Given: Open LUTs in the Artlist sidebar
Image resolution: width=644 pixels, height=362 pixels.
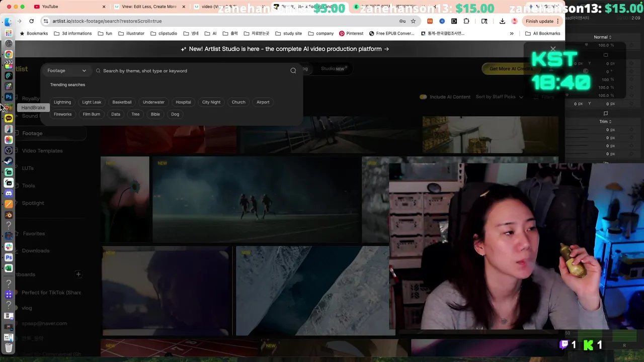Looking at the screenshot, I should click(x=28, y=168).
